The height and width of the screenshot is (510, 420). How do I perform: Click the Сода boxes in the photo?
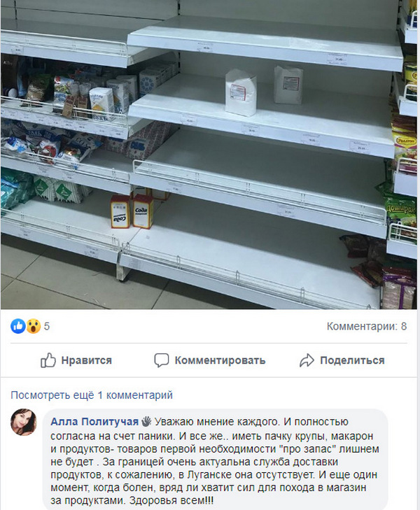[132, 211]
